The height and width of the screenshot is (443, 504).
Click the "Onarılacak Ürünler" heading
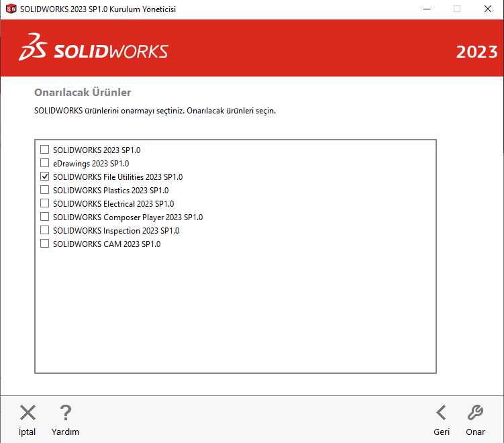[x=83, y=93]
